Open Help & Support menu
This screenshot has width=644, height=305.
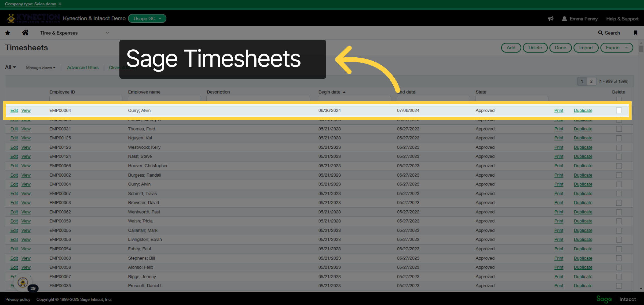click(x=622, y=19)
